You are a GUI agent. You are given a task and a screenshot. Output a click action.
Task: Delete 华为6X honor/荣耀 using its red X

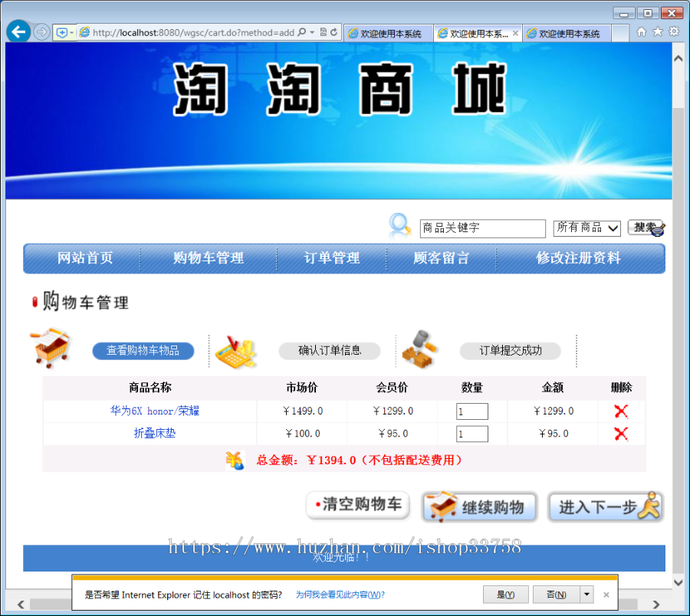(621, 411)
